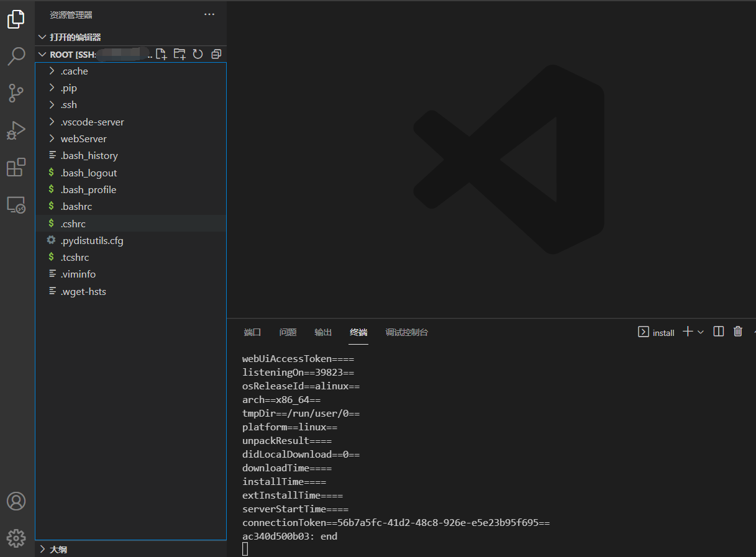This screenshot has height=557, width=756.
Task: Open the Source Control view icon
Action: 16,93
